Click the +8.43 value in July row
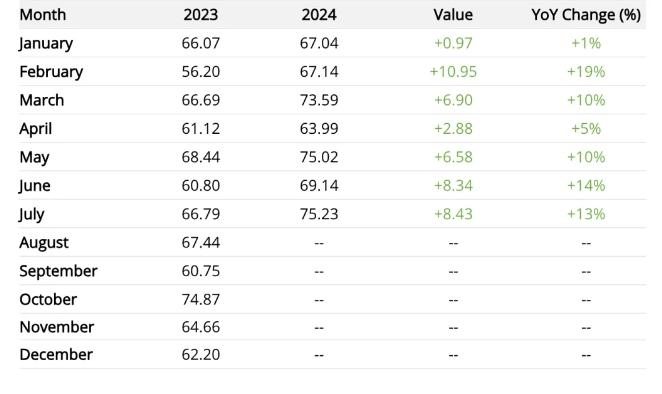662x394 pixels. tap(453, 214)
